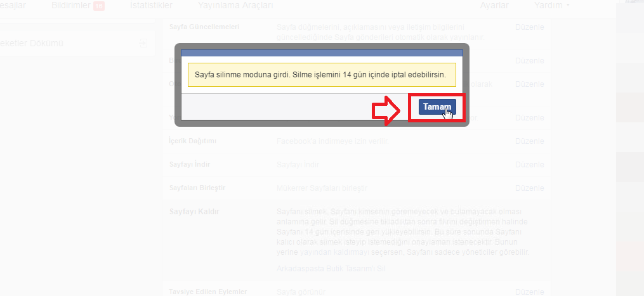Click the yellow deletion notice message box
644x296 pixels.
(x=322, y=75)
